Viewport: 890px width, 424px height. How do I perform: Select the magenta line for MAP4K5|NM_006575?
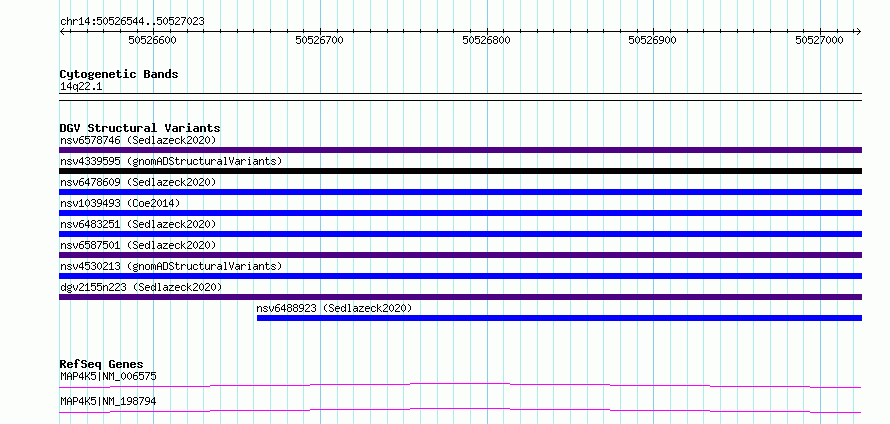click(460, 385)
